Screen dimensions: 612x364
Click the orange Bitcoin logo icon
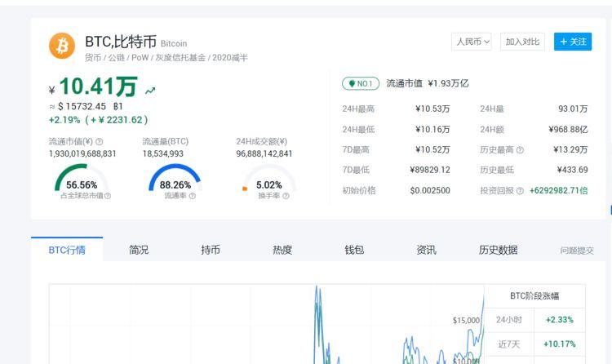click(62, 46)
